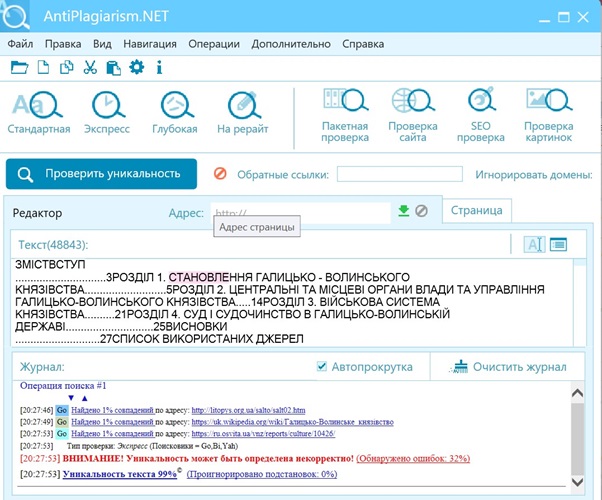602x500 pixels.
Task: Switch to the Страница tab
Action: [476, 210]
